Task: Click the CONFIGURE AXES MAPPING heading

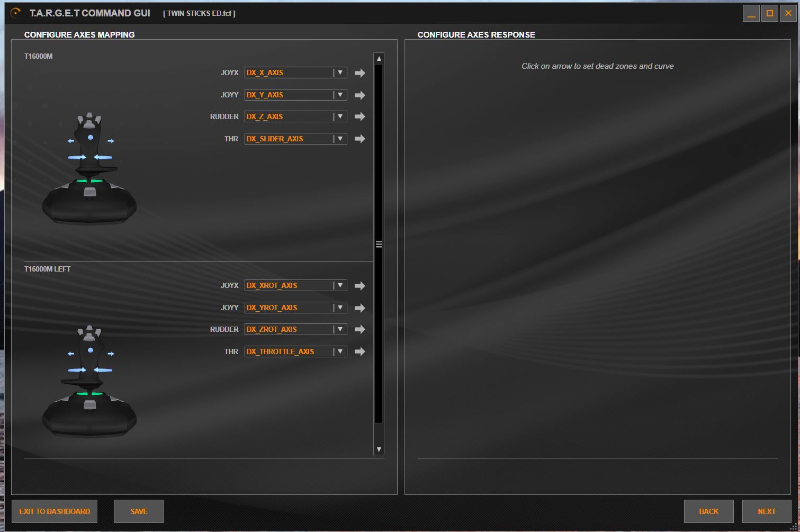Action: [79, 34]
